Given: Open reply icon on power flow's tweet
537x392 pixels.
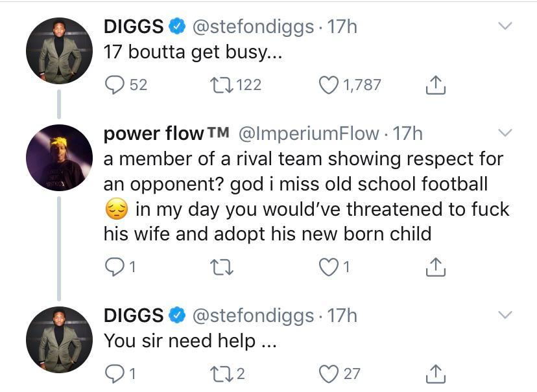Looking at the screenshot, I should click(x=115, y=264).
